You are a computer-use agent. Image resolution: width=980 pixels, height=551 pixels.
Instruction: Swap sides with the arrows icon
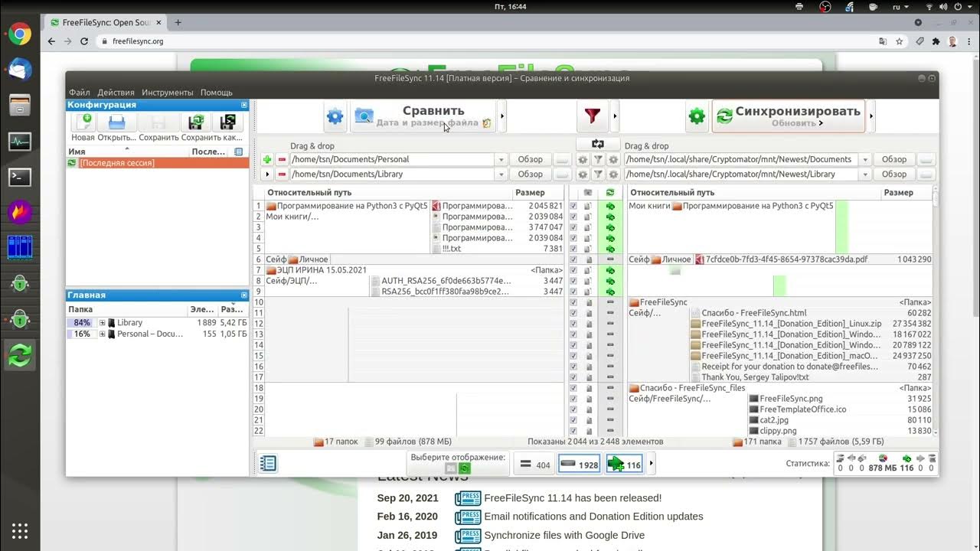pyautogui.click(x=598, y=144)
